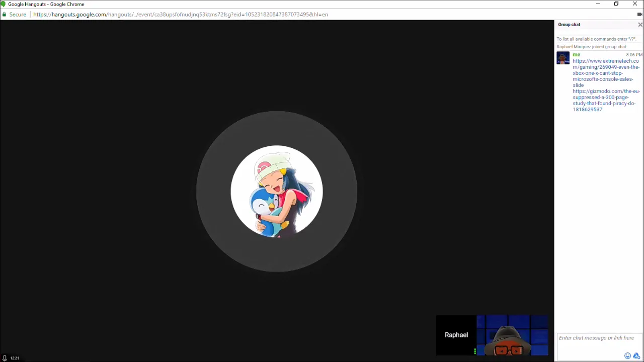Open the gizmodo.com piracy study link

[x=606, y=100]
